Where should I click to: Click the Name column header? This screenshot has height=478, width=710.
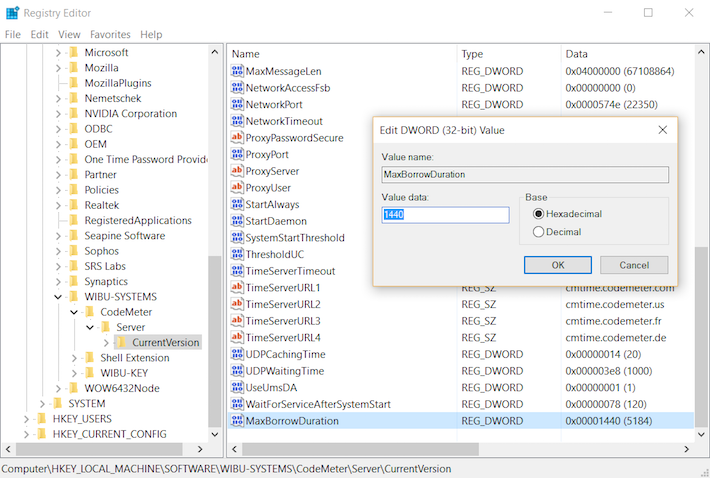point(343,54)
